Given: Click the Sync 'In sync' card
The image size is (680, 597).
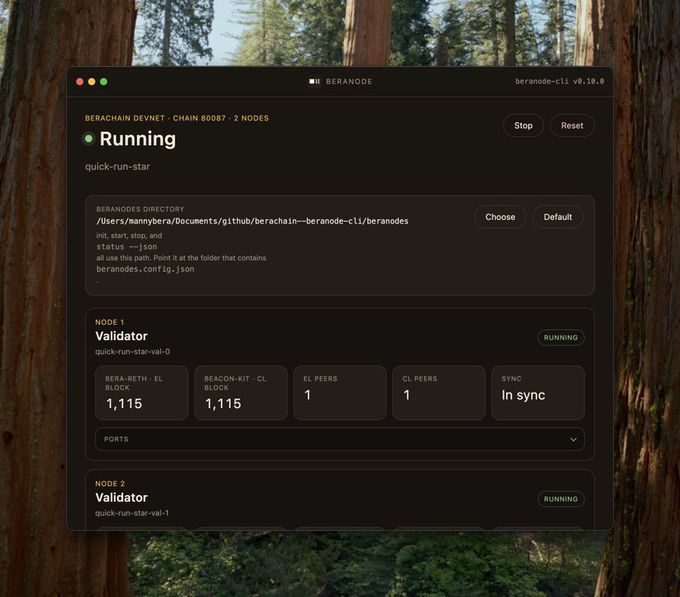Looking at the screenshot, I should (538, 393).
